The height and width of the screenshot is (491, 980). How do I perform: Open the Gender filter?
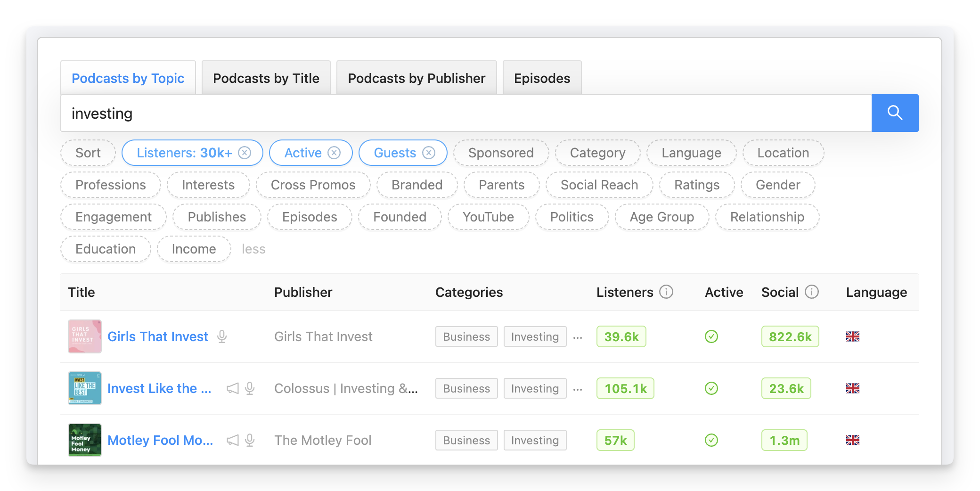pos(778,185)
